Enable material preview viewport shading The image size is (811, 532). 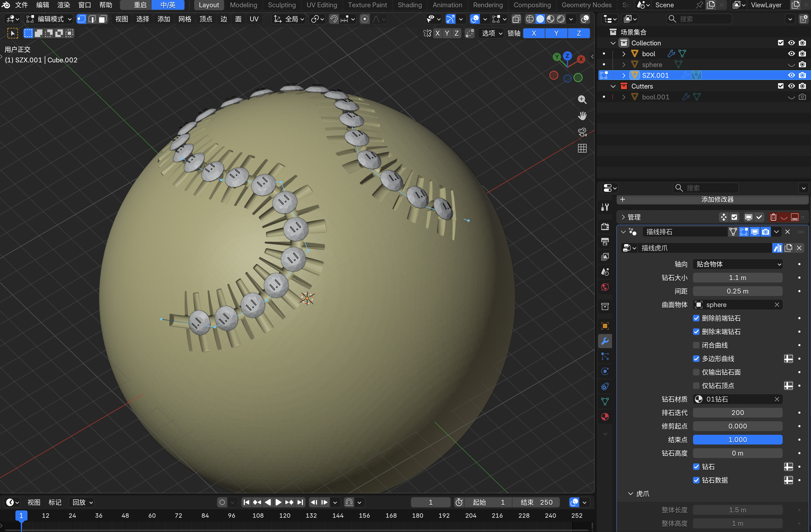550,19
